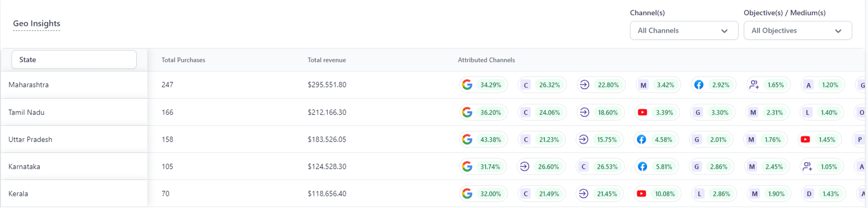Open the All Channels dropdown
868x208 pixels.
pos(684,30)
